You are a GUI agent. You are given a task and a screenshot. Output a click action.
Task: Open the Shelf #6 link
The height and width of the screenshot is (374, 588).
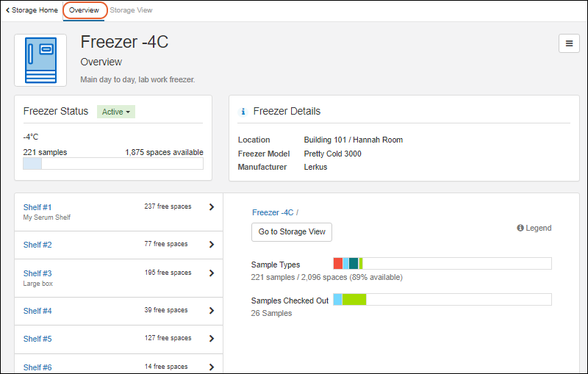point(37,367)
